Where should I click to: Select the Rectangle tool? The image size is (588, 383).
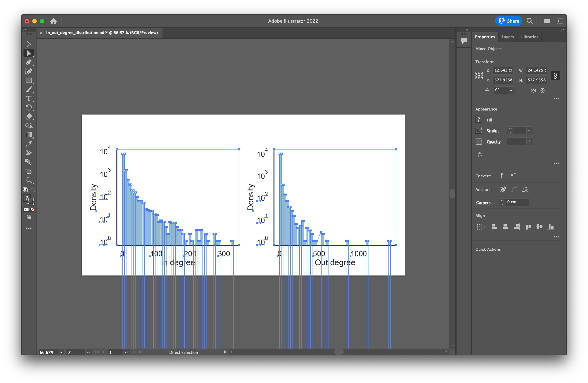click(x=29, y=80)
